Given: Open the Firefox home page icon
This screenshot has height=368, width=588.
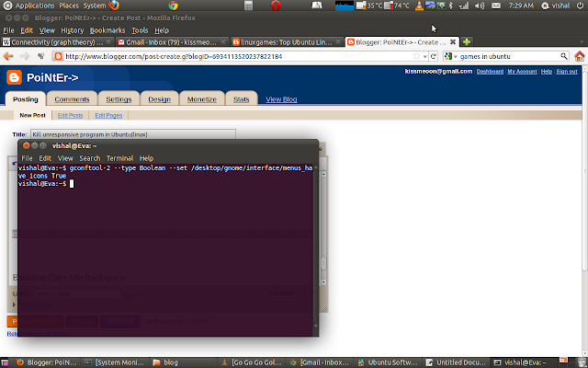Looking at the screenshot, I should click(x=580, y=56).
